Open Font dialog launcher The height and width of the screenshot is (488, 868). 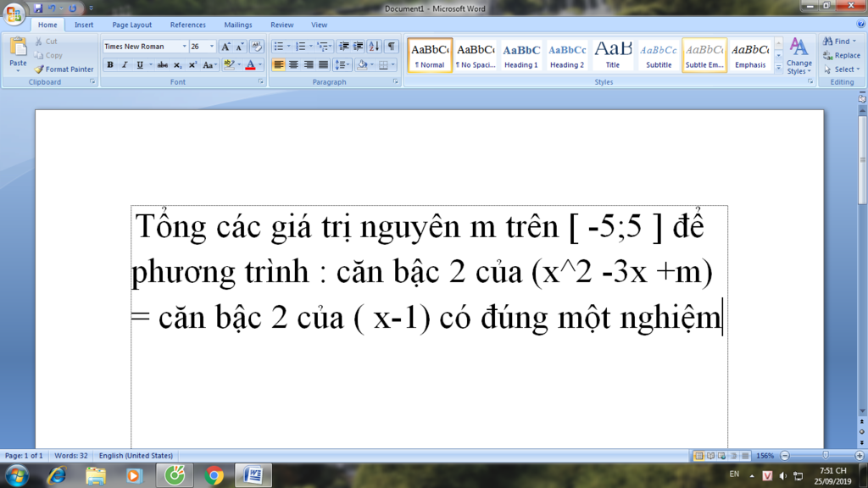(x=261, y=81)
